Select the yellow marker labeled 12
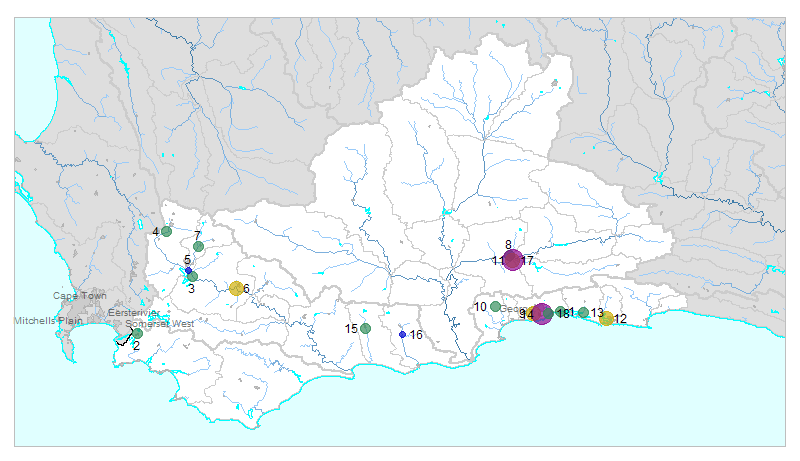Viewport: 800px width, 461px height. (x=606, y=319)
